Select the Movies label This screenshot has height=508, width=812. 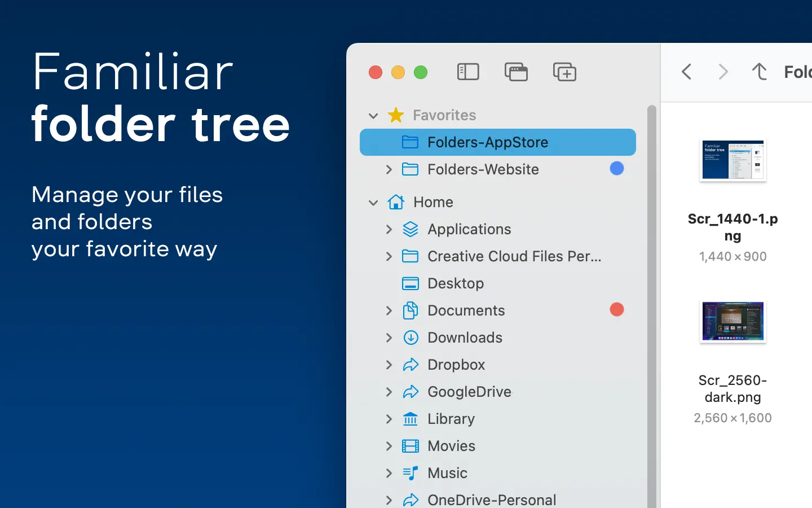tap(451, 446)
